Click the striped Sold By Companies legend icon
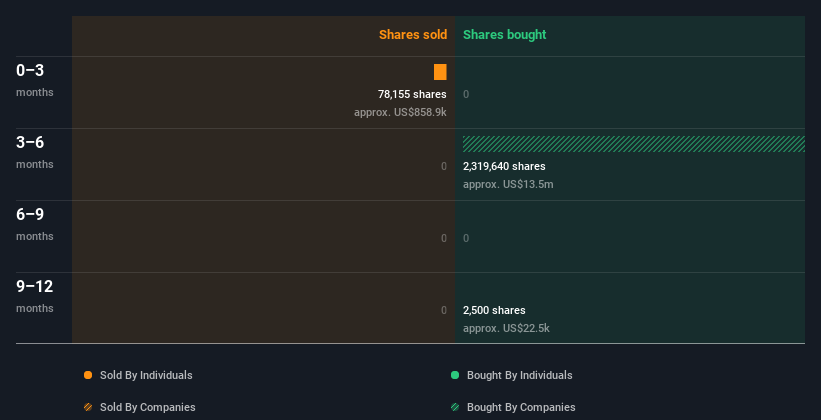Screen dimensions: 821x420 click(x=88, y=407)
